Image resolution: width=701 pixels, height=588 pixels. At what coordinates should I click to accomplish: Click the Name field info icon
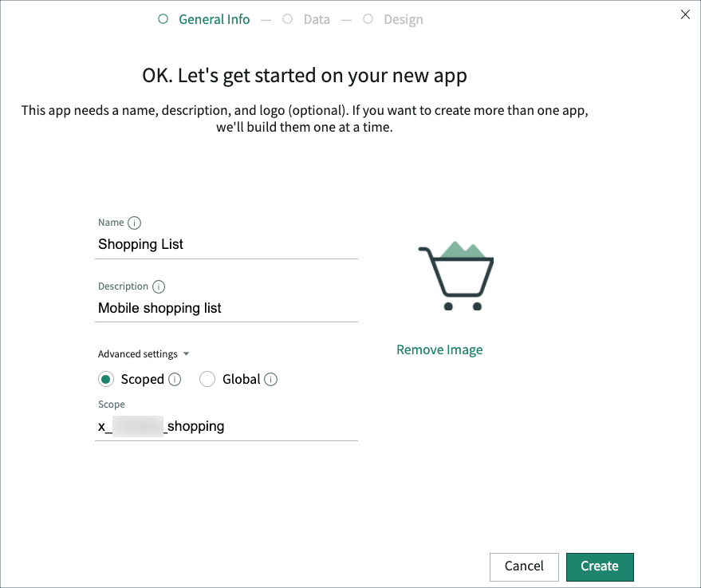click(x=133, y=223)
